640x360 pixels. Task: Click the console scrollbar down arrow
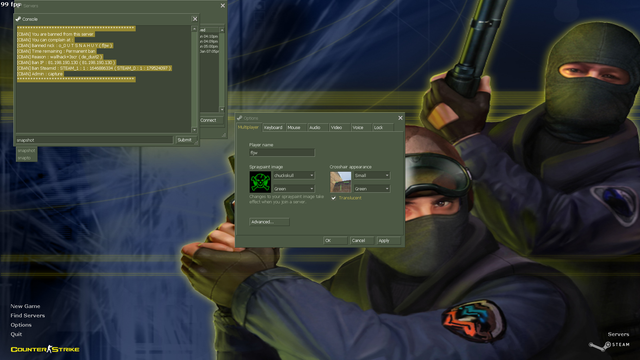click(194, 130)
